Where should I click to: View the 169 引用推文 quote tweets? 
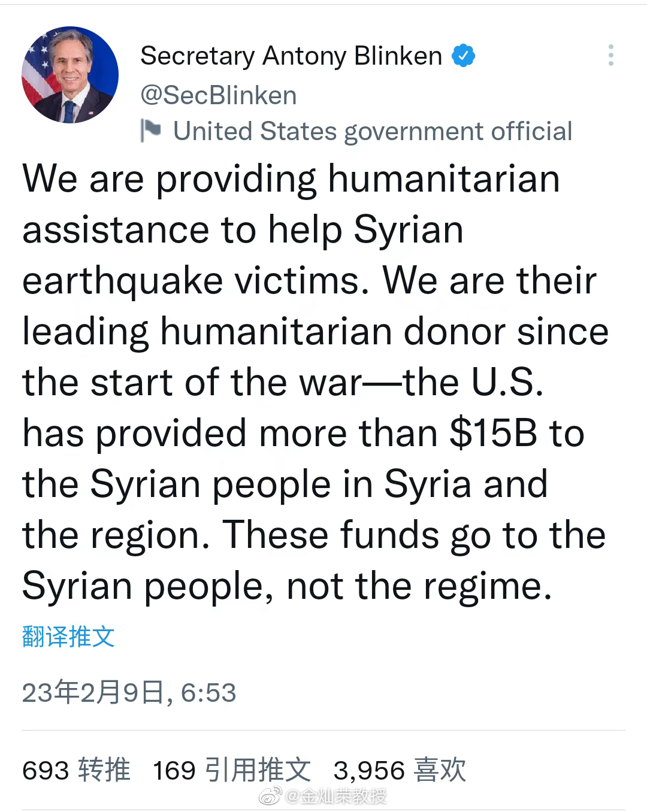(232, 769)
